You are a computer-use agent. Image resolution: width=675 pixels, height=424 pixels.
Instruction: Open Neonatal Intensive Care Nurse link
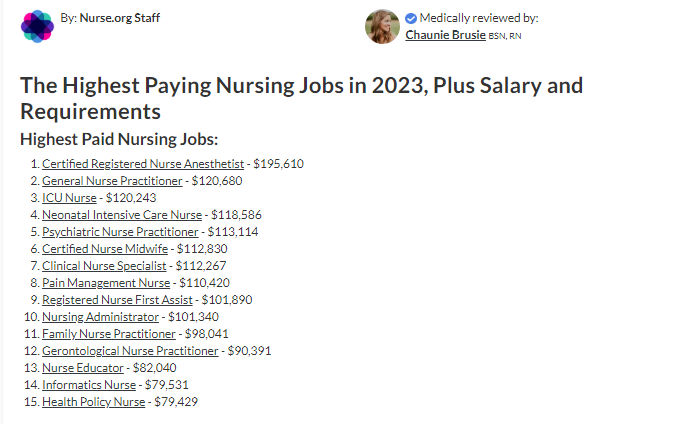point(122,215)
